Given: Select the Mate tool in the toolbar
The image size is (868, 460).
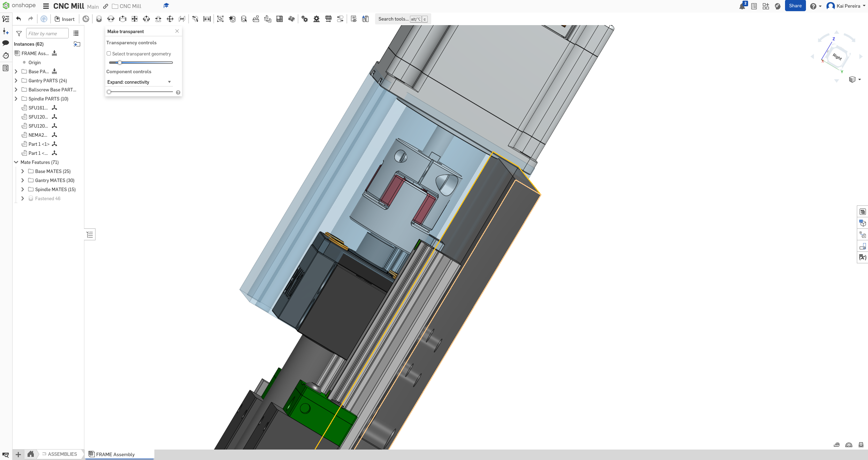Looking at the screenshot, I should point(99,19).
